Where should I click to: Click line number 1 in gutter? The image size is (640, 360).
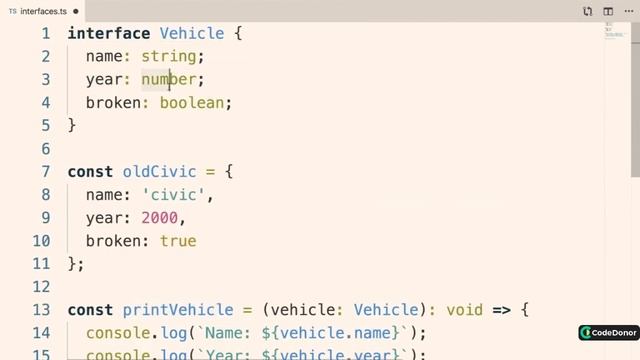pyautogui.click(x=46, y=33)
